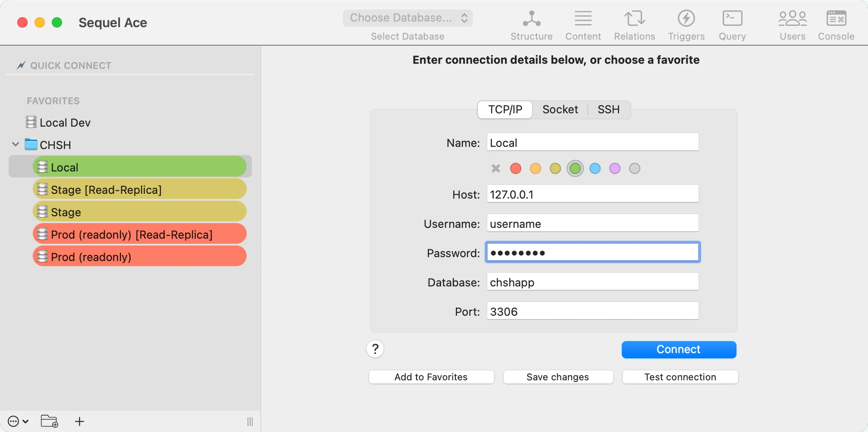Click the Connect button

(x=679, y=349)
